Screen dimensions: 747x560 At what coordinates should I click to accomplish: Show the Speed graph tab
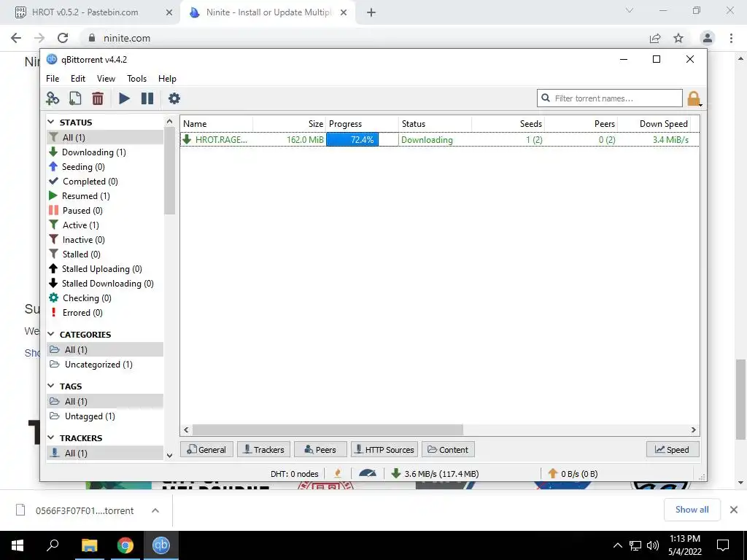click(672, 449)
